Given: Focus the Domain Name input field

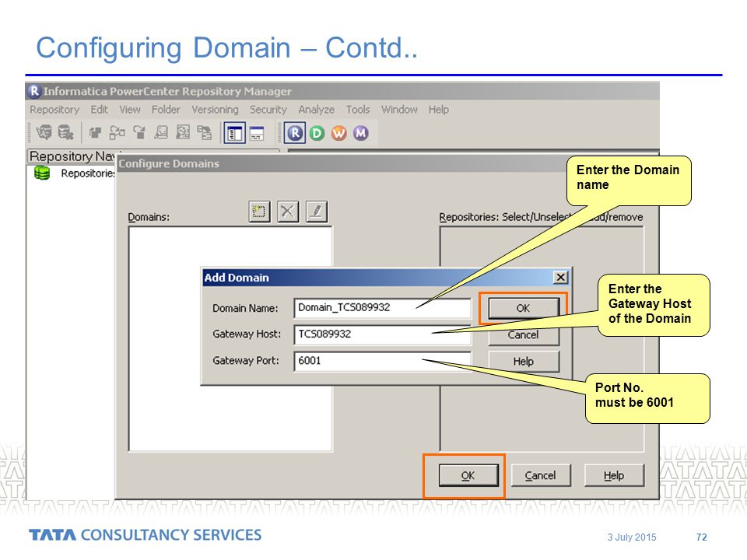Looking at the screenshot, I should click(x=382, y=308).
